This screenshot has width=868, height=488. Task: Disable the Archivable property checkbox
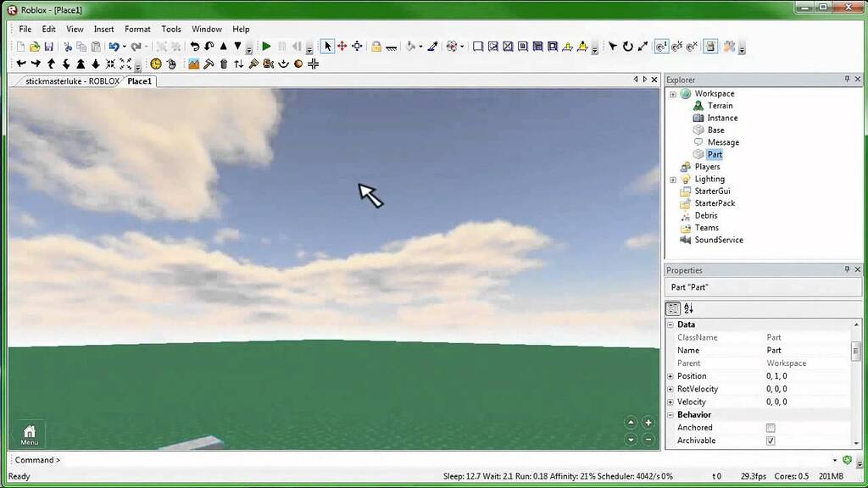(771, 440)
